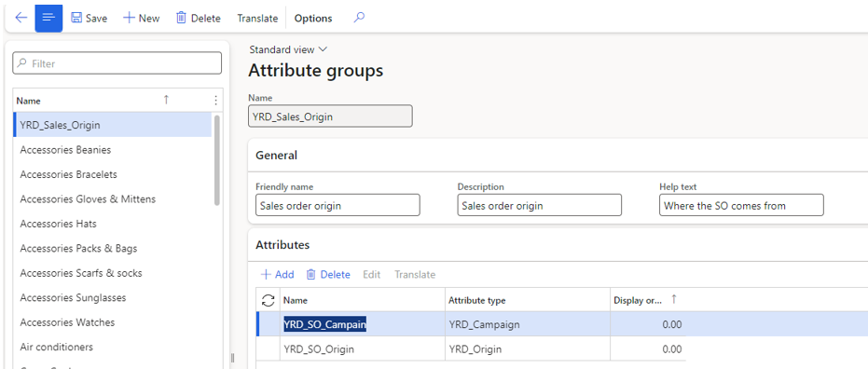The width and height of the screenshot is (868, 369).
Task: Open Translate in the top action bar
Action: tap(257, 19)
